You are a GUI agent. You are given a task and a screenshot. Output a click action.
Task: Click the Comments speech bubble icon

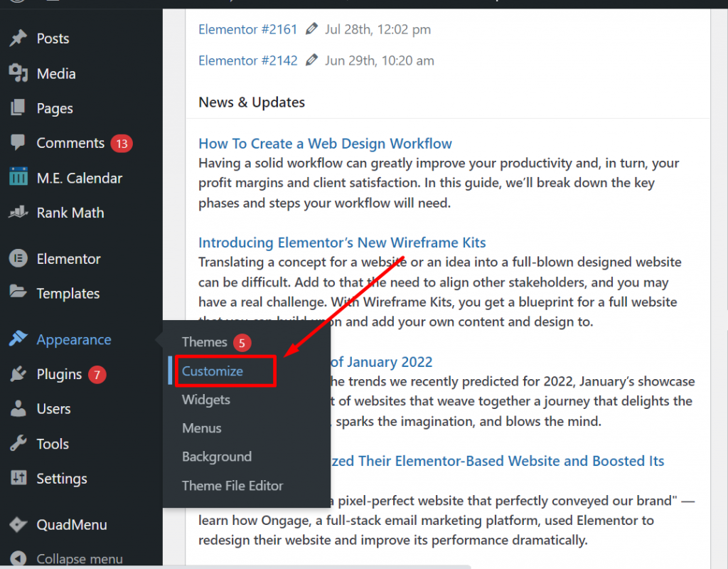[x=18, y=143]
